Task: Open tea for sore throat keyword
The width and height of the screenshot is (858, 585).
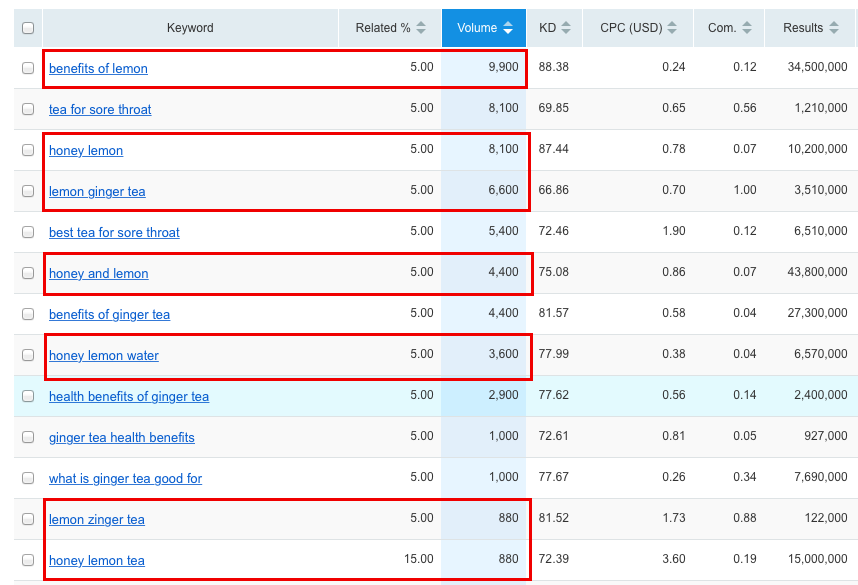Action: tap(100, 110)
